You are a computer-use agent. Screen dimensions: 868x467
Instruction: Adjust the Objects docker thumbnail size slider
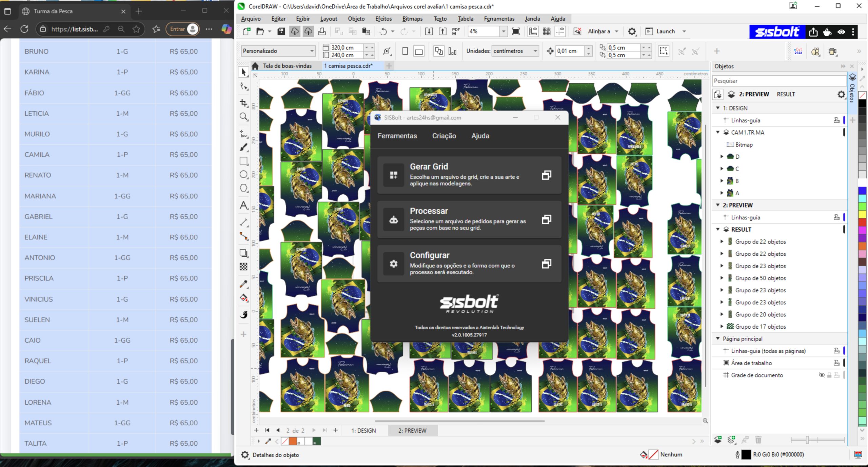[807, 440]
